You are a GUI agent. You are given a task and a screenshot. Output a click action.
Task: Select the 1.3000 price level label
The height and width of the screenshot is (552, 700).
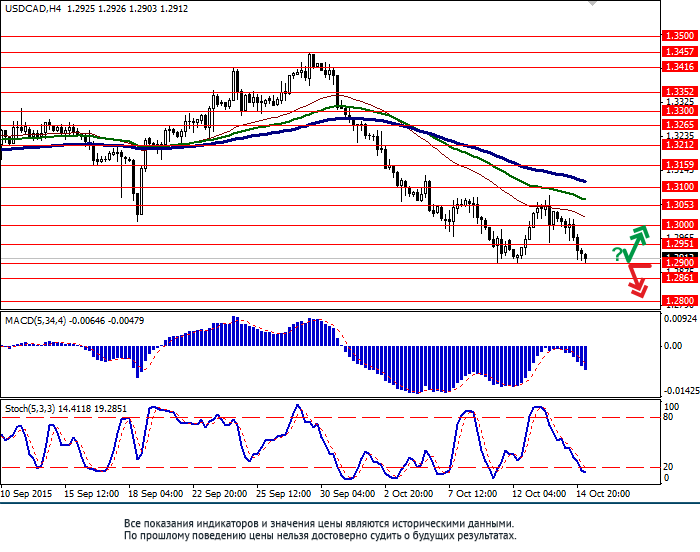coord(680,225)
